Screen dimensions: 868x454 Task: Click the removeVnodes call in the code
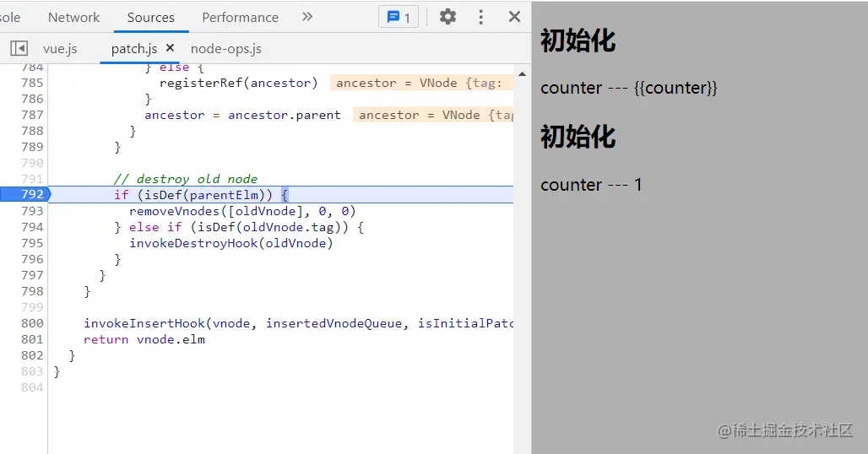point(242,211)
